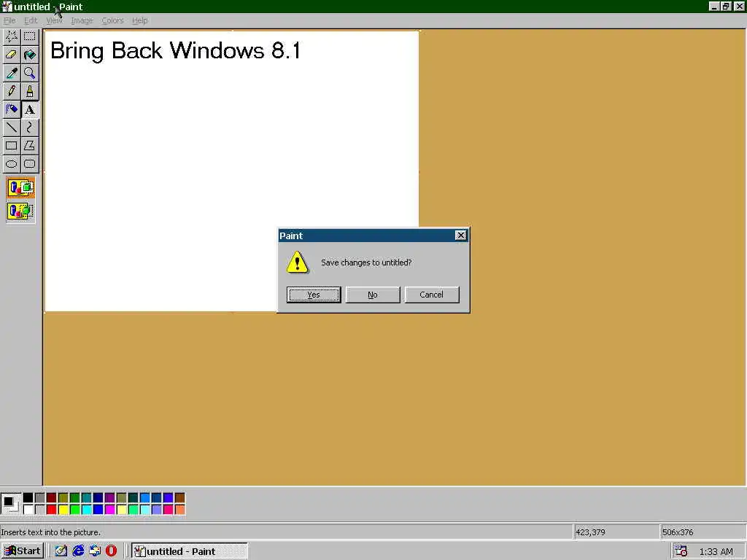Select the Text tool marked A
Image resolution: width=747 pixels, height=560 pixels.
pyautogui.click(x=29, y=109)
